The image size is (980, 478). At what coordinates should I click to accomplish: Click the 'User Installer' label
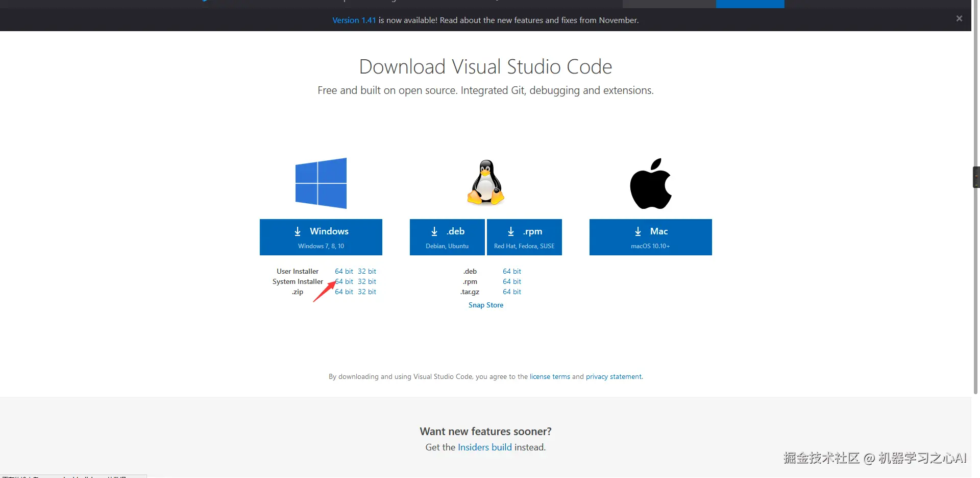pos(298,271)
